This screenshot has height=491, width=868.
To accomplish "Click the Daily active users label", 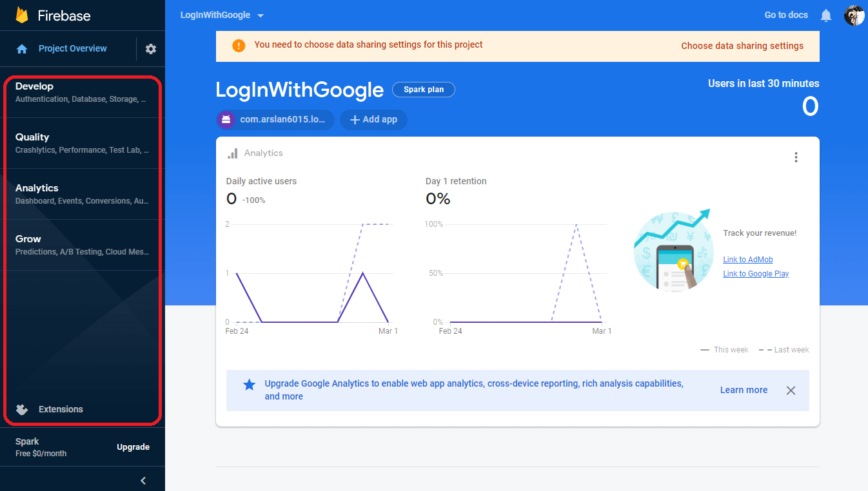I will [261, 181].
